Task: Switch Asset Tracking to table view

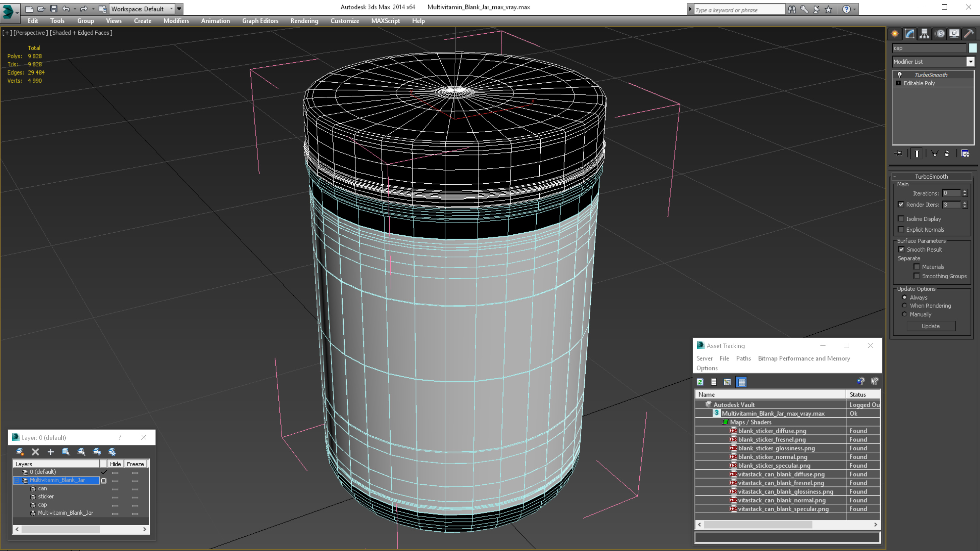Action: click(x=742, y=382)
